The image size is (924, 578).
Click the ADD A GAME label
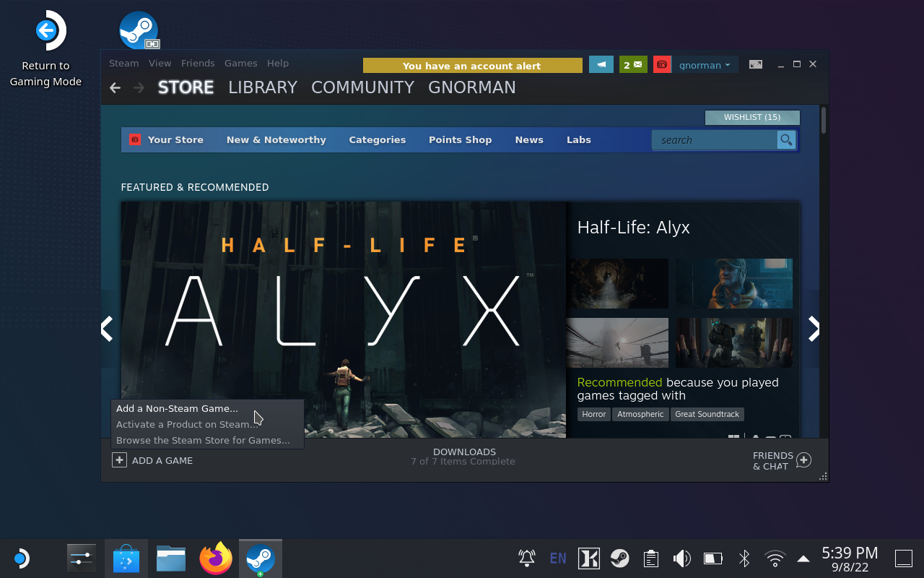[x=162, y=461]
